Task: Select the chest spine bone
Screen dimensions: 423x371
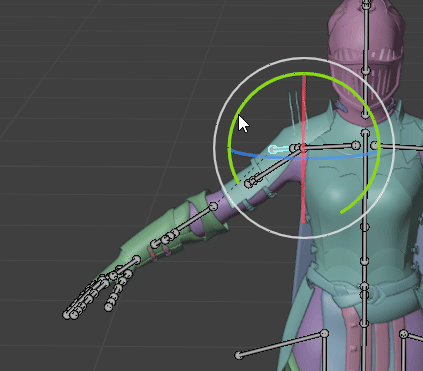Action: point(365,180)
